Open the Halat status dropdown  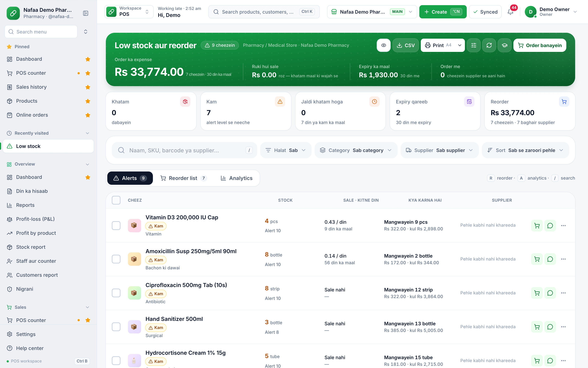click(286, 150)
